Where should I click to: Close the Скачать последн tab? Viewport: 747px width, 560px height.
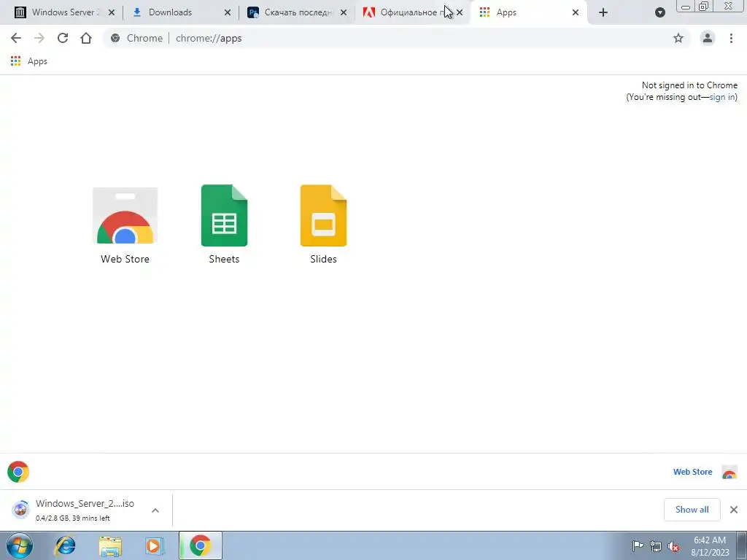(344, 12)
